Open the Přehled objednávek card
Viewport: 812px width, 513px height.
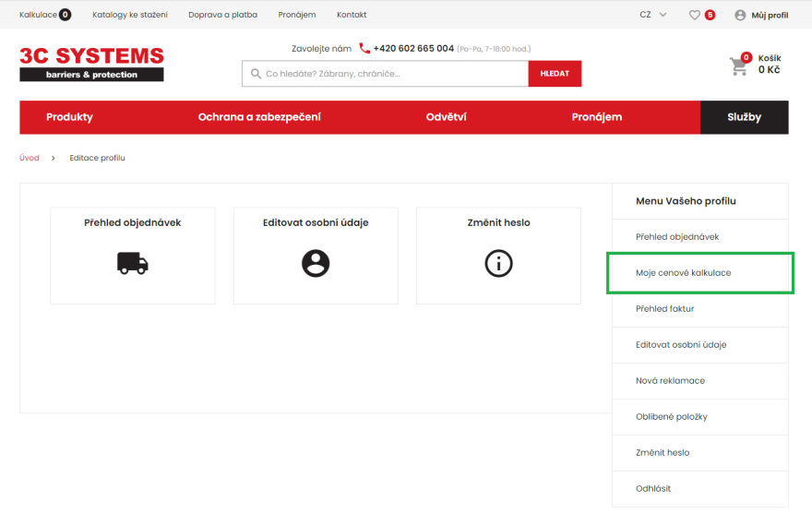tap(133, 256)
